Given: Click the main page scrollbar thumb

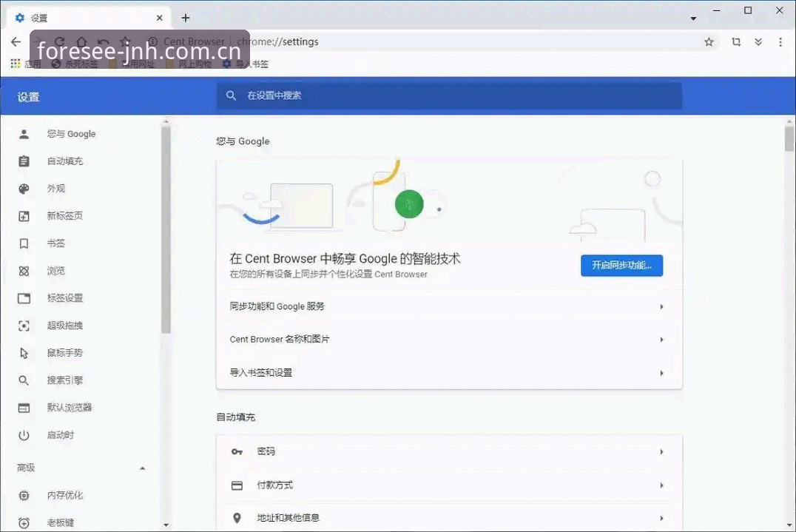Looking at the screenshot, I should point(789,138).
